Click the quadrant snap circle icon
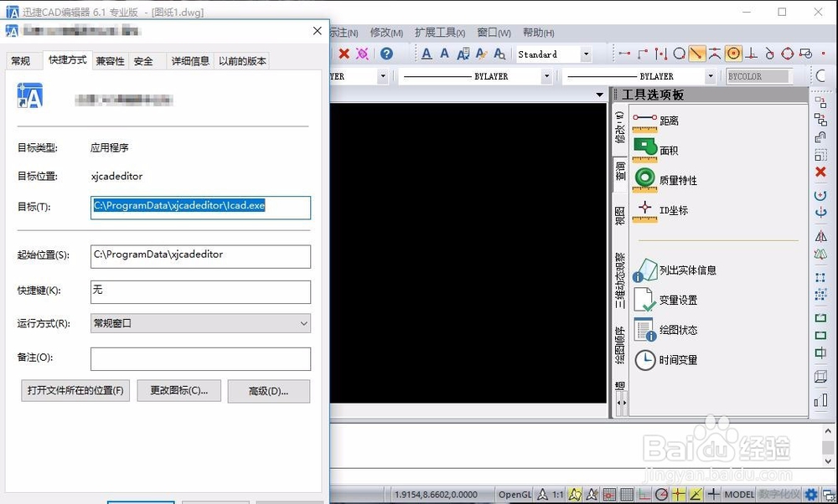This screenshot has height=504, width=838. (788, 54)
